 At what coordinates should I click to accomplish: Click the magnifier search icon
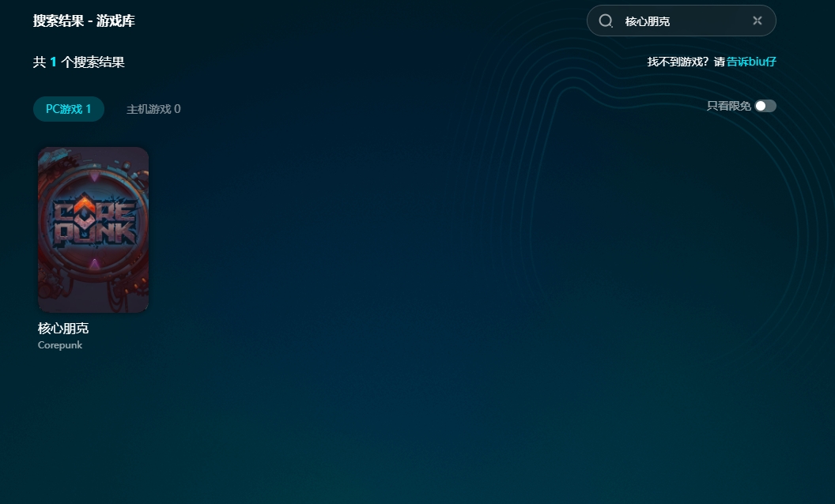tap(606, 21)
